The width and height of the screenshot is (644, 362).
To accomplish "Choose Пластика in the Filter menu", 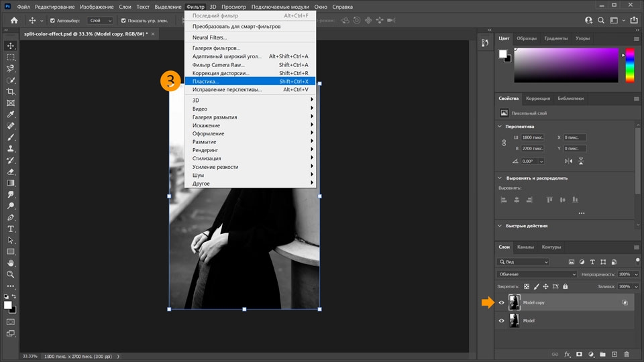I will (250, 81).
